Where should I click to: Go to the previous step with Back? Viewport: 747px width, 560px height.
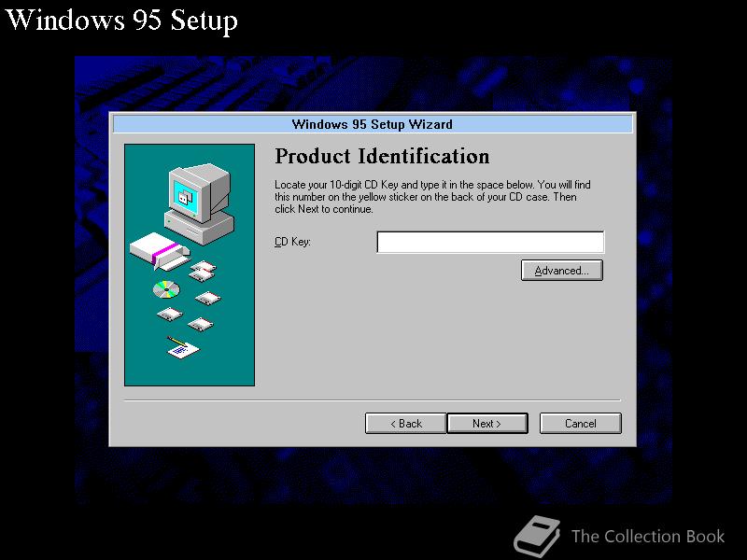406,424
